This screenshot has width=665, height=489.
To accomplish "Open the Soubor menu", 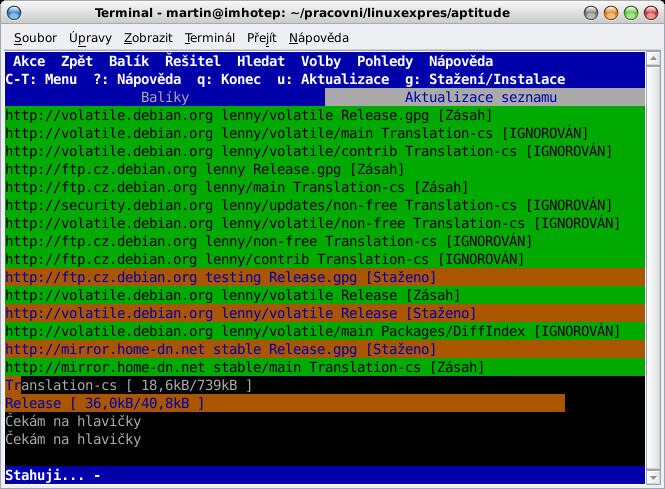I will click(x=35, y=37).
